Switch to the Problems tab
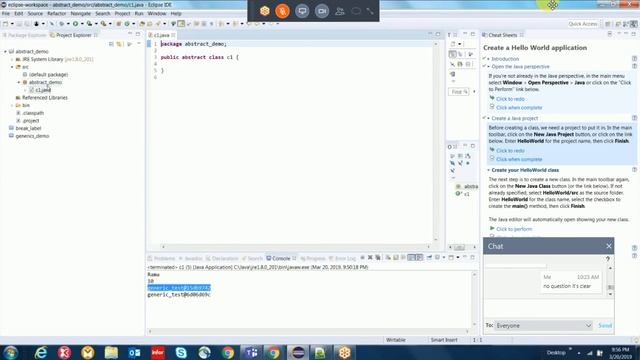Viewport: 640px width, 360px height. [x=162, y=258]
